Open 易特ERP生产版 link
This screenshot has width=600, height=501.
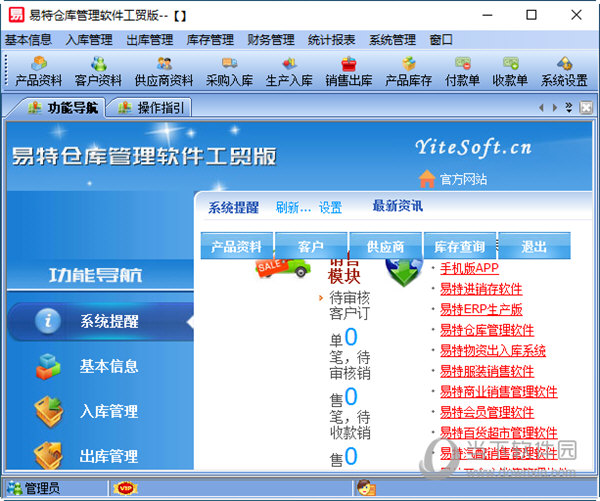pyautogui.click(x=481, y=309)
